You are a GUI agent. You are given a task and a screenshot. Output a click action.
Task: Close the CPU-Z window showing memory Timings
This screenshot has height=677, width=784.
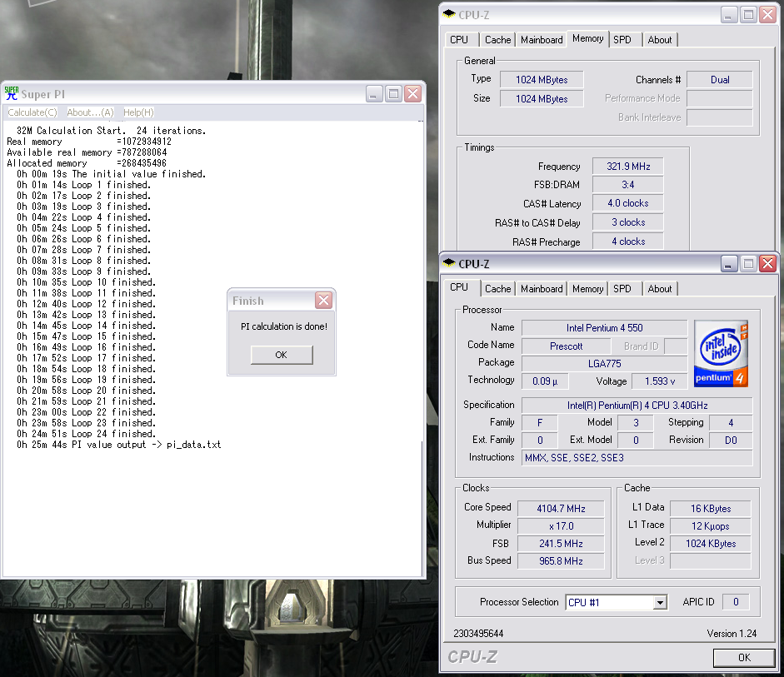pos(767,14)
